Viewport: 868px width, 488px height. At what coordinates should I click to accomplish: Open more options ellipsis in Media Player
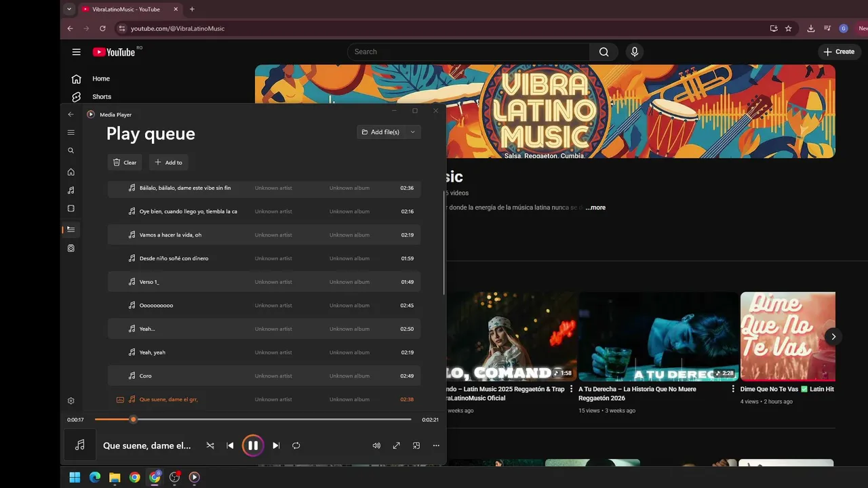click(x=436, y=445)
